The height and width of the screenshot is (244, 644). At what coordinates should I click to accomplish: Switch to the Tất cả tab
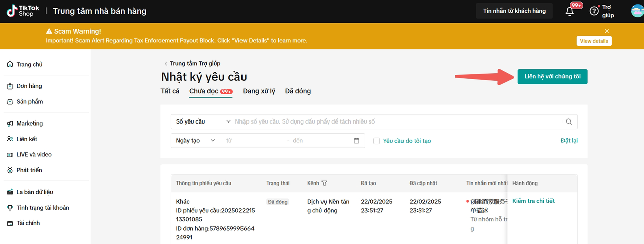click(x=170, y=91)
